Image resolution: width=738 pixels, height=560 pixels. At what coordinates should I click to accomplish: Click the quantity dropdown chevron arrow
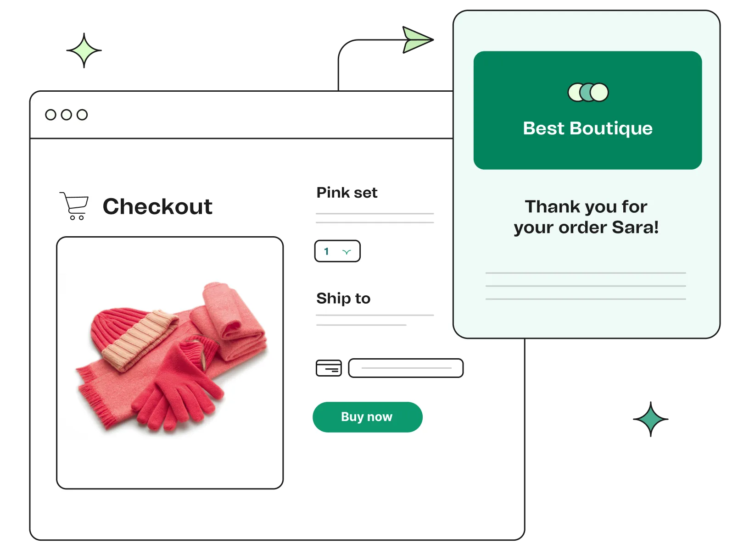[x=347, y=252]
